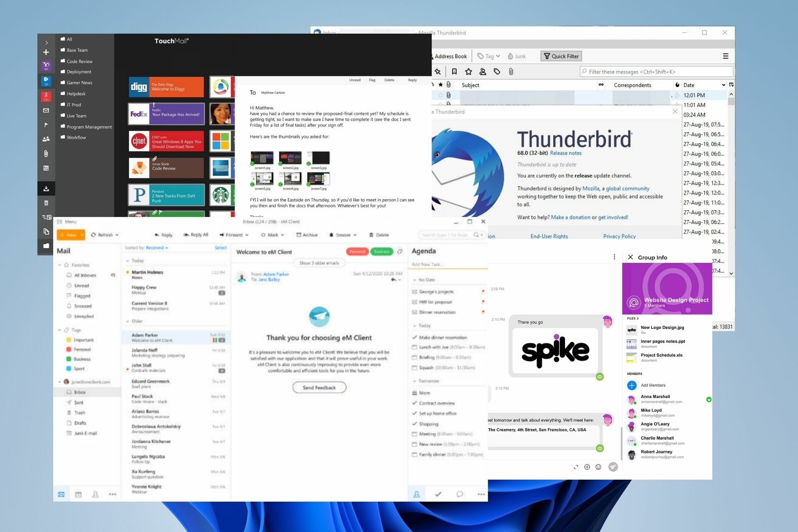This screenshot has height=532, width=798.
Task: Click the download icon in TouchMail sidebar
Action: [46, 189]
